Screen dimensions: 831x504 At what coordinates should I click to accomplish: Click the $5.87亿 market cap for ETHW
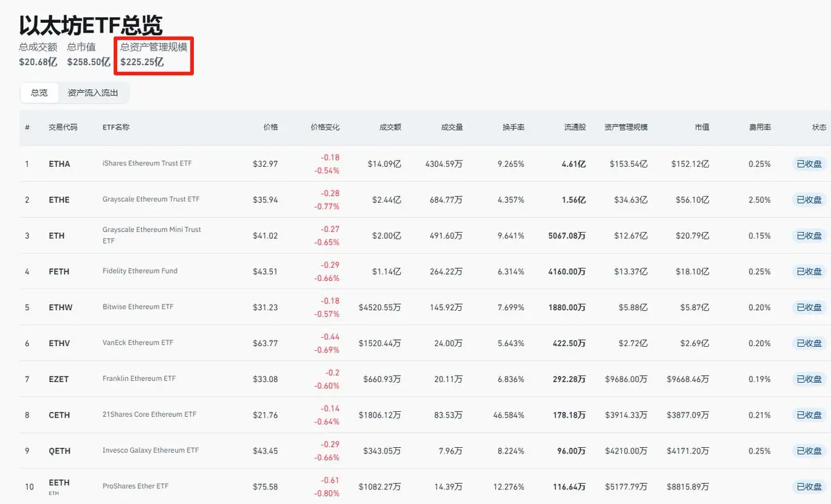[x=693, y=307]
